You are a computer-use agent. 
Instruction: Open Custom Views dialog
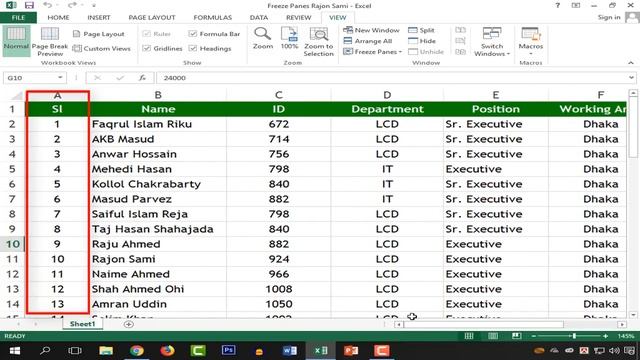pyautogui.click(x=102, y=48)
